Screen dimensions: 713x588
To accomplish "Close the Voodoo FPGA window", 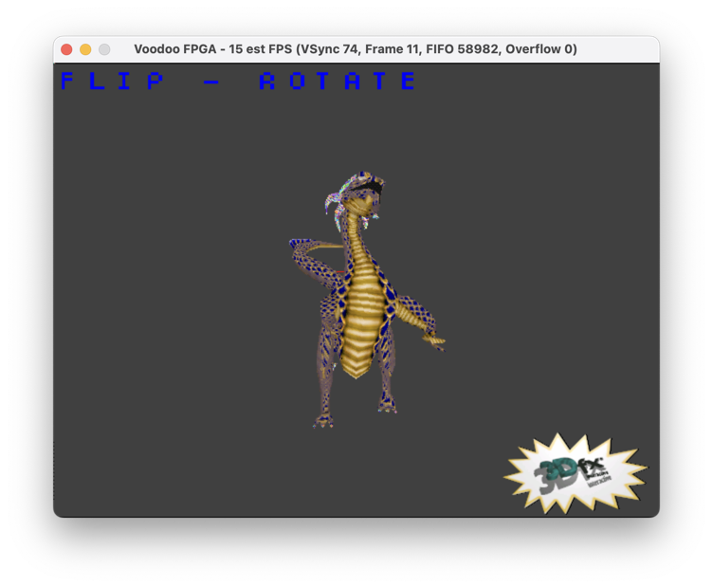I will click(66, 49).
